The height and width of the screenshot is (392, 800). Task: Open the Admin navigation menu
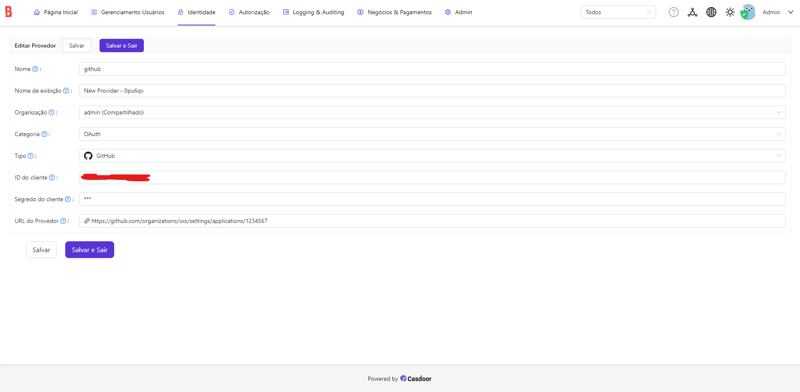coord(458,12)
